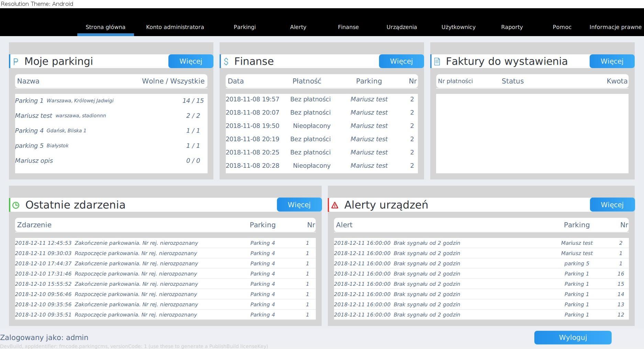Click Więcej in Alerty urządzeń panel

point(612,205)
